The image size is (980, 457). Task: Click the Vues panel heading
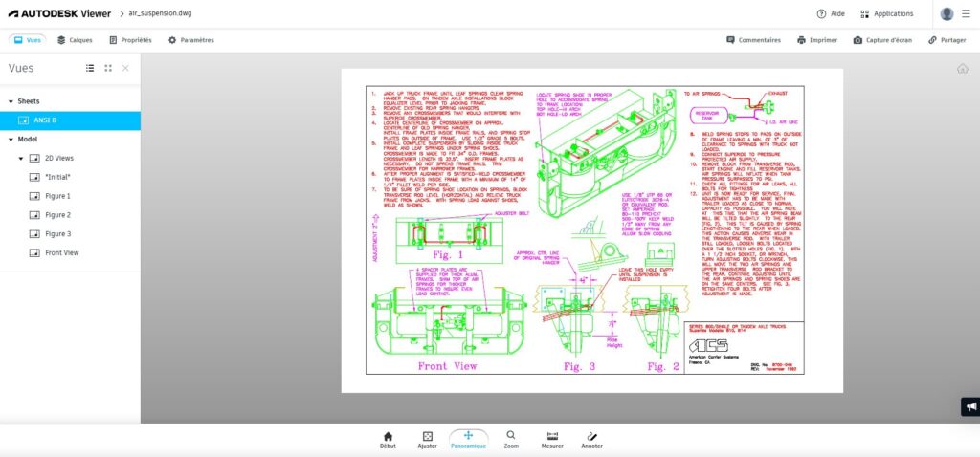tap(21, 68)
